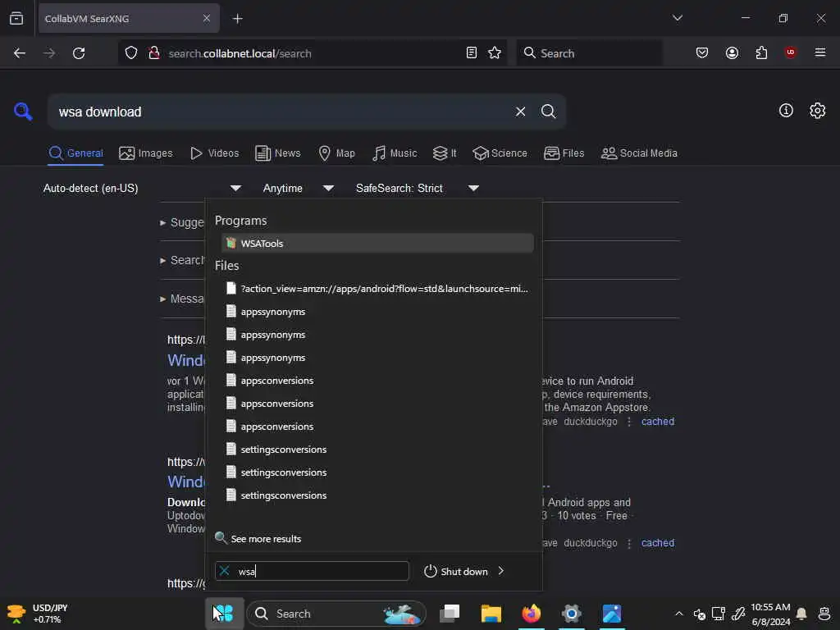The height and width of the screenshot is (630, 840).
Task: Open the Anytime time range dropdown
Action: tap(299, 188)
